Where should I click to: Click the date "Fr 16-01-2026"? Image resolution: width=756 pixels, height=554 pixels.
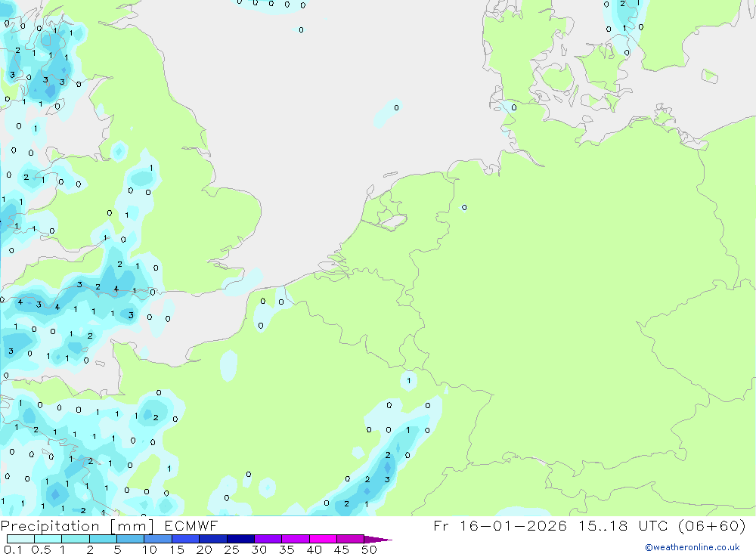[x=500, y=525]
